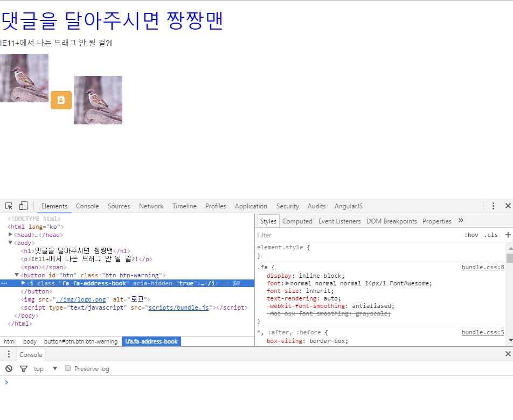This screenshot has width=513, height=420.
Task: Open the Application tab
Action: click(251, 206)
